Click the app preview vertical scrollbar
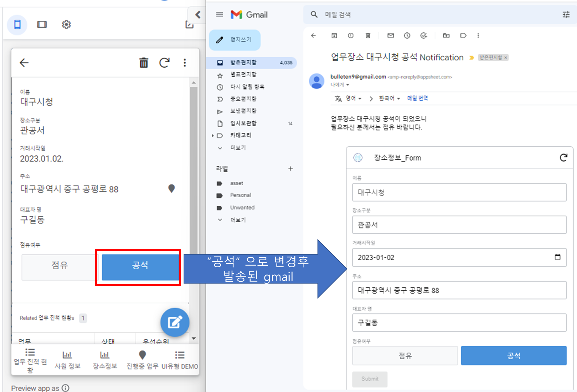The image size is (577, 392). coord(193,171)
